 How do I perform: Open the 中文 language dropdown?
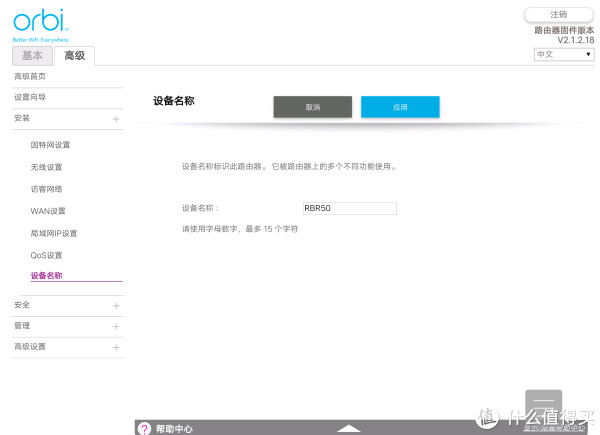[x=564, y=54]
